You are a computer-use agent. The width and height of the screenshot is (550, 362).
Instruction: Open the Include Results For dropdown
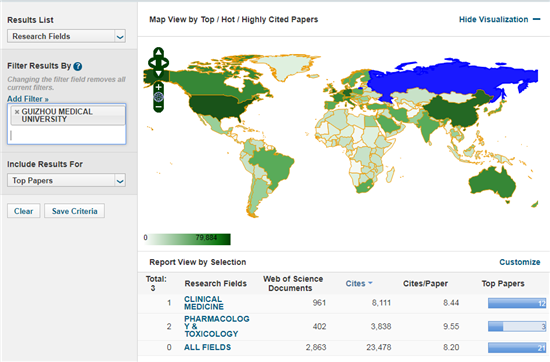[66, 180]
